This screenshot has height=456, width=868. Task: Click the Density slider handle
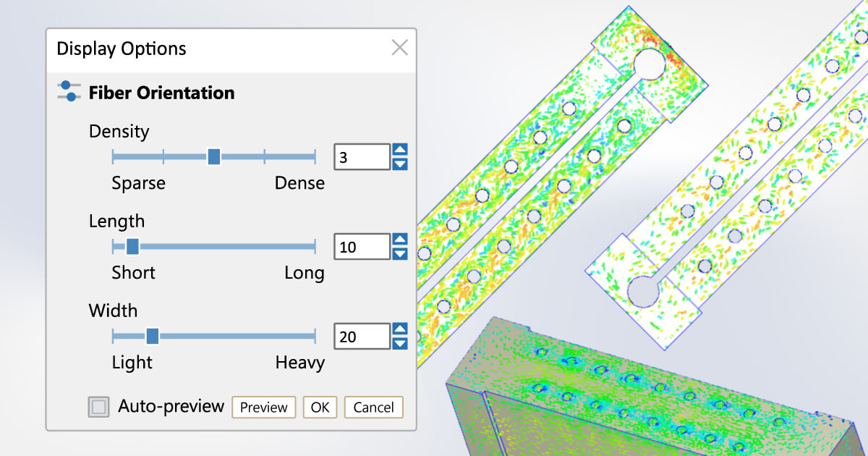pos(213,156)
